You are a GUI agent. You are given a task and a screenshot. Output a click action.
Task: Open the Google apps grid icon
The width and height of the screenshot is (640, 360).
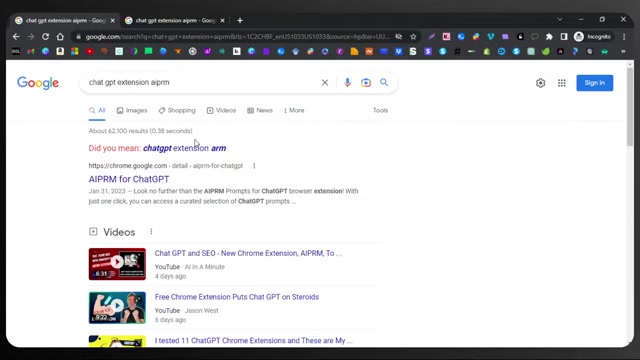562,83
